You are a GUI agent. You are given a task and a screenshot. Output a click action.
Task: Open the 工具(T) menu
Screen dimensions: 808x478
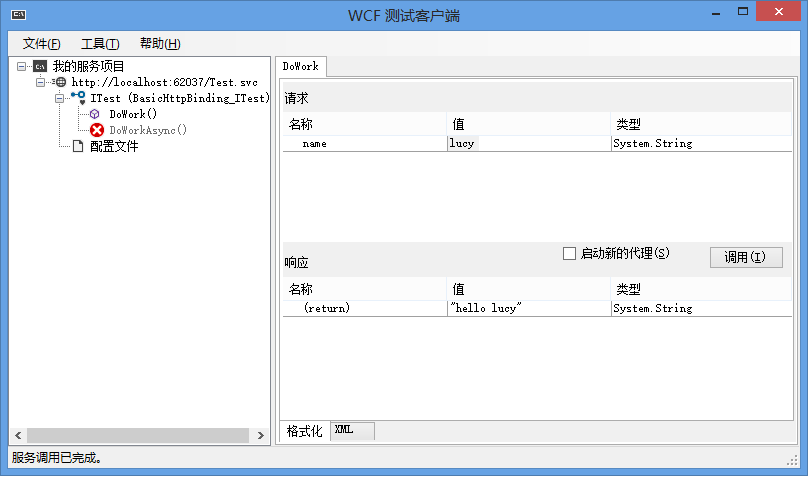coord(99,44)
